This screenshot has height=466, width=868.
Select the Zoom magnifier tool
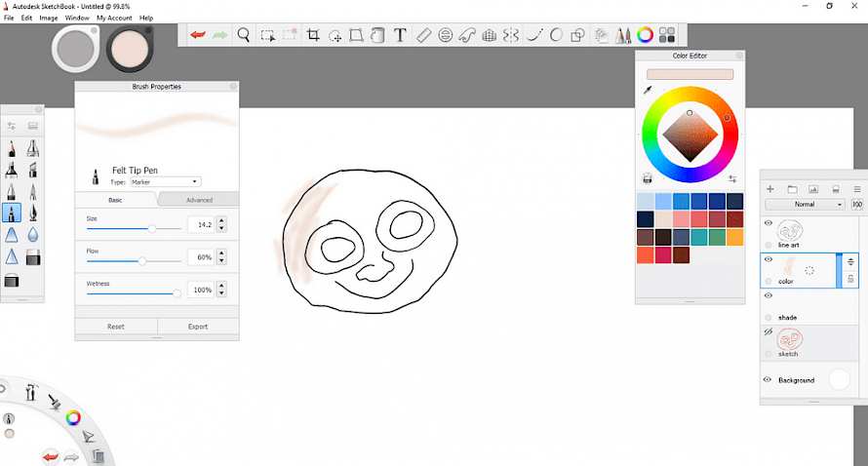pos(244,35)
